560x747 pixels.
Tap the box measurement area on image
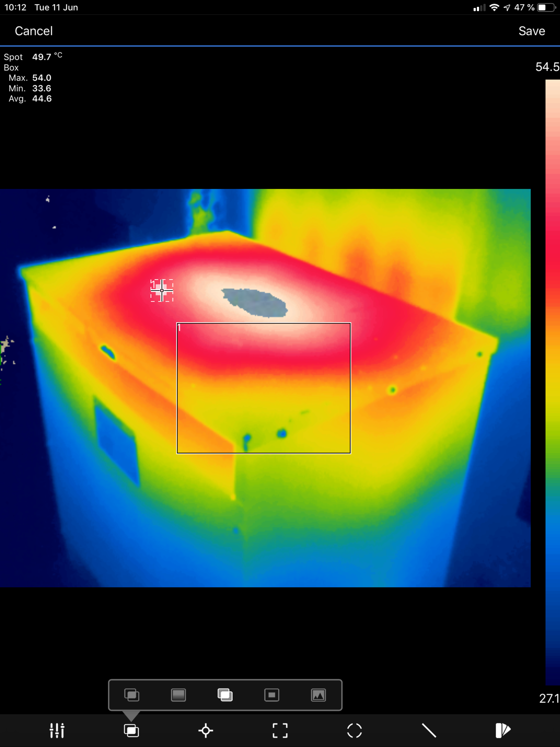pyautogui.click(x=263, y=388)
